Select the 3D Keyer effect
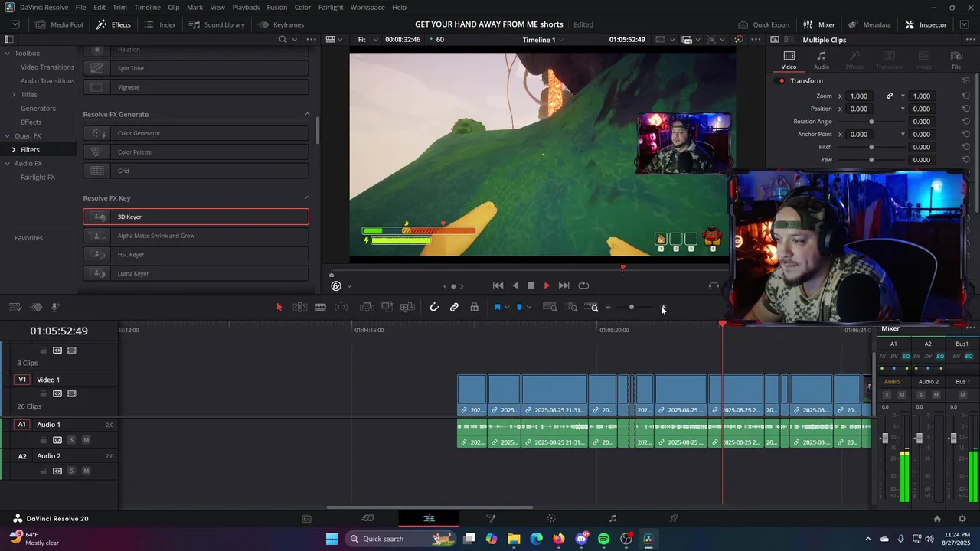 [196, 217]
